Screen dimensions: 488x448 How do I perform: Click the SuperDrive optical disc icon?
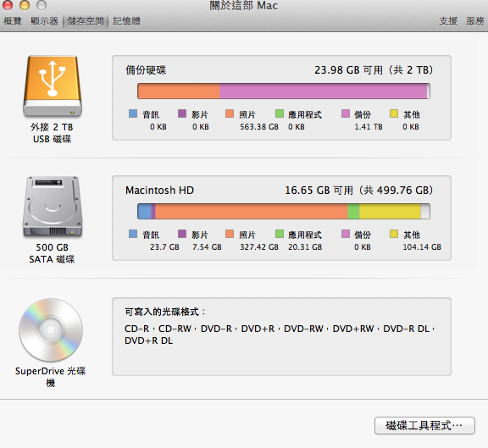(51, 329)
